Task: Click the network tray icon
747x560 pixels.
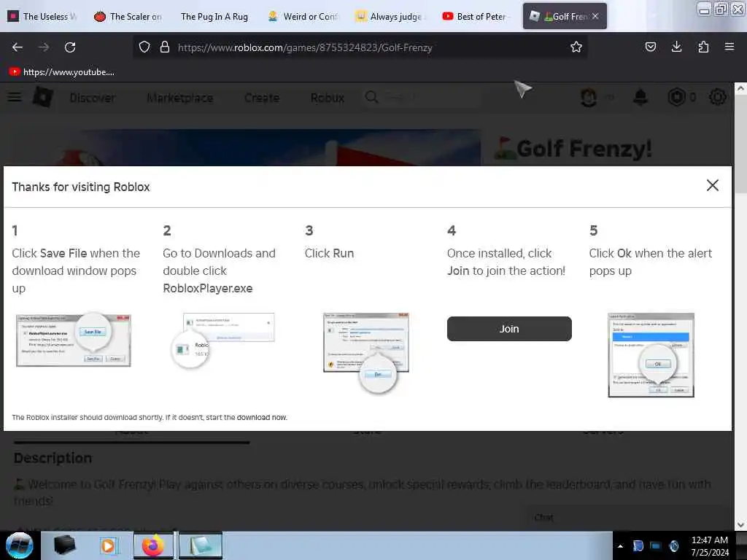Action: (656, 546)
